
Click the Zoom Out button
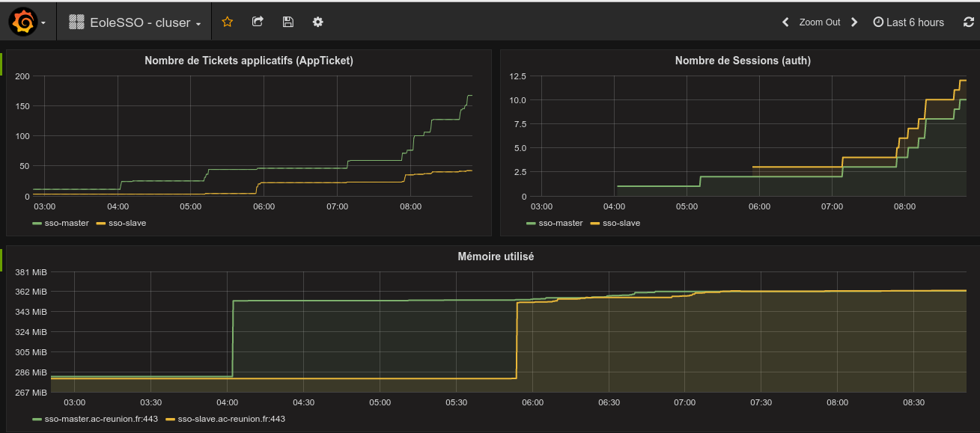[819, 22]
